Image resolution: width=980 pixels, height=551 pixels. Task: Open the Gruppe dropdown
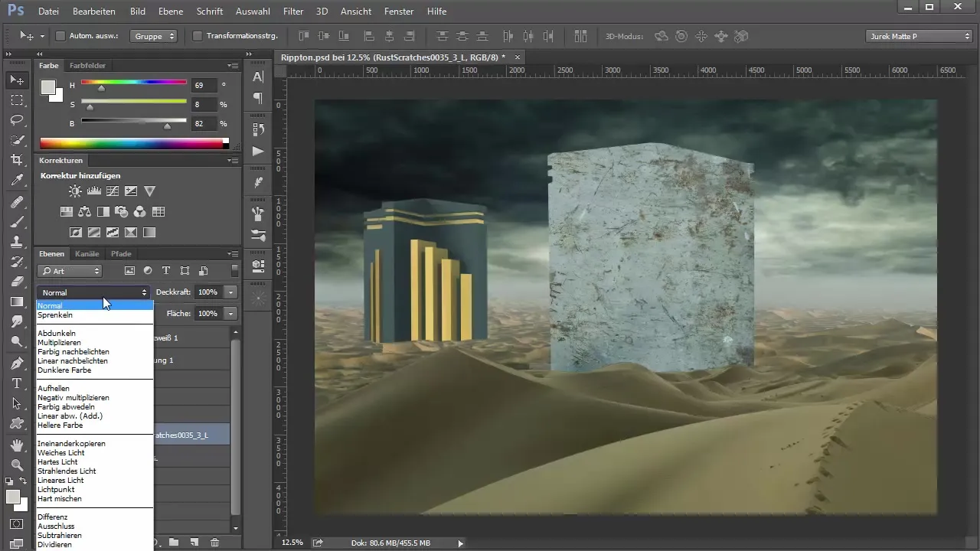point(153,36)
